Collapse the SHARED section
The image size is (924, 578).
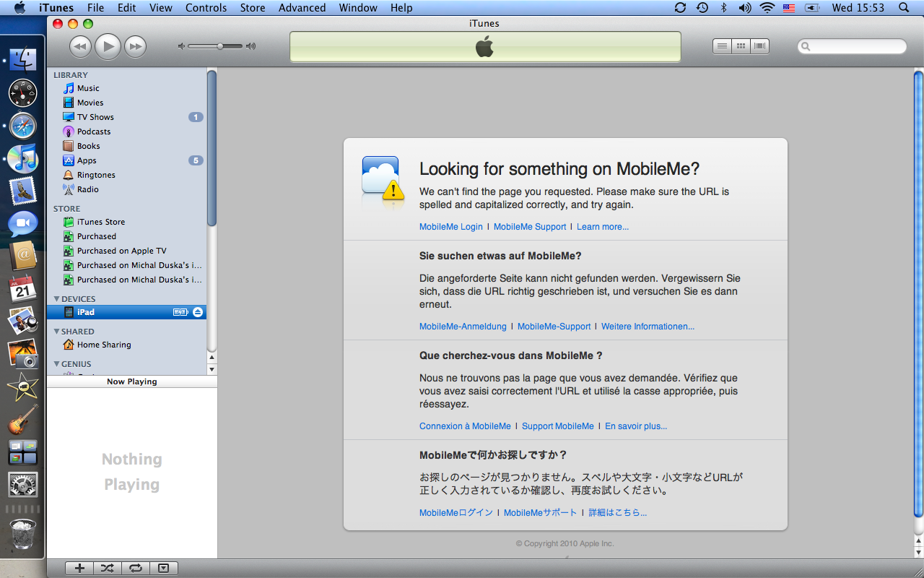coord(57,332)
